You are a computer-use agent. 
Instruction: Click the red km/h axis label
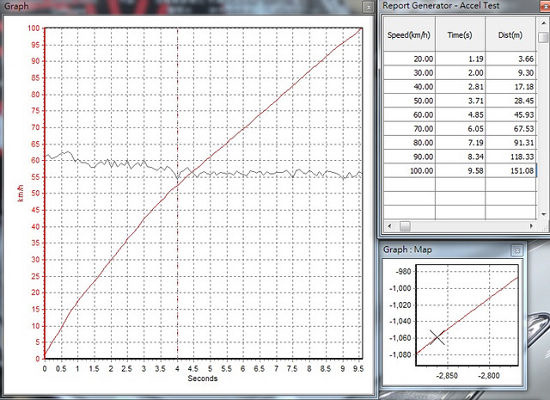[21, 193]
